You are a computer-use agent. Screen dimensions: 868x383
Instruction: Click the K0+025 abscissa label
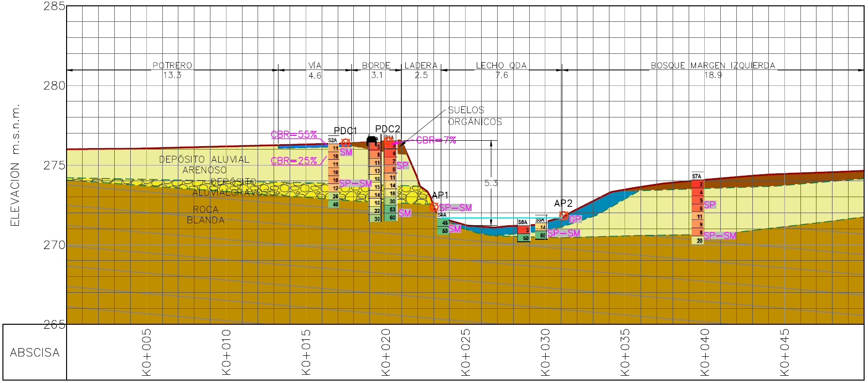coord(466,352)
